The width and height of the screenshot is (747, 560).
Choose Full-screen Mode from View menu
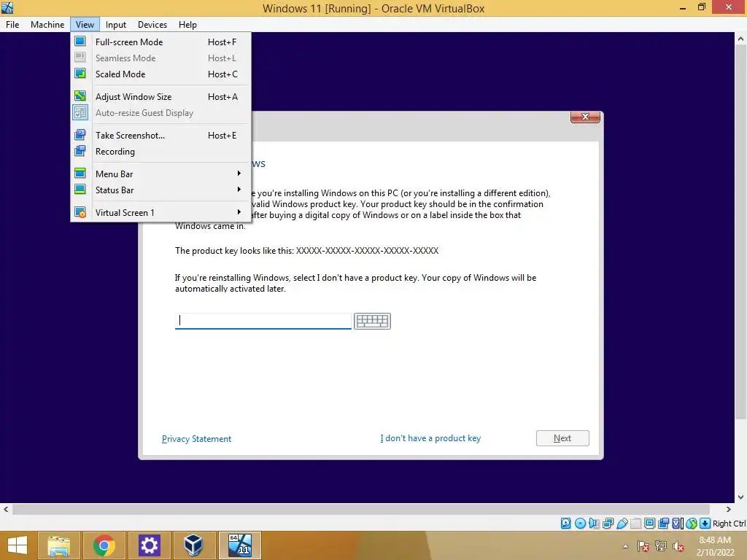[161, 42]
